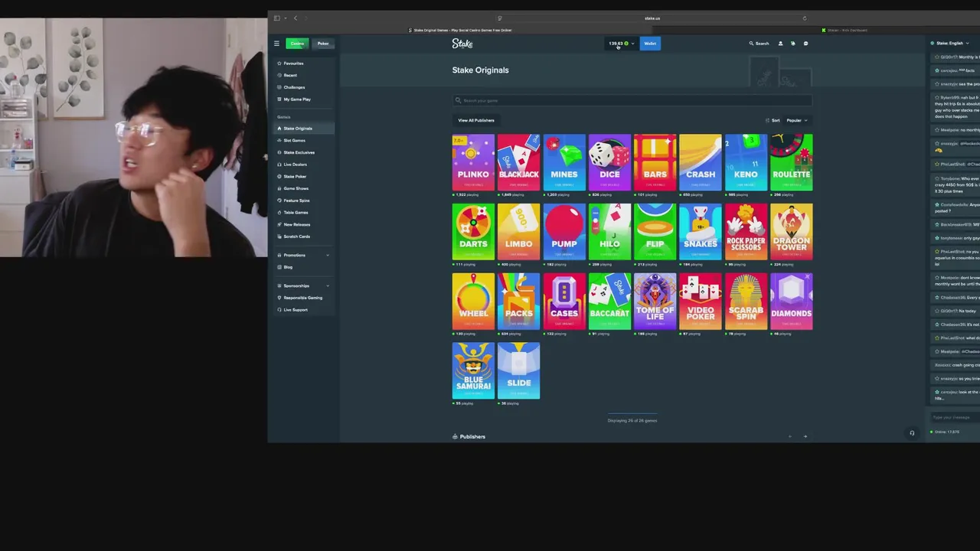Viewport: 980px width, 551px height.
Task: Click the Wallet button
Action: (650, 44)
